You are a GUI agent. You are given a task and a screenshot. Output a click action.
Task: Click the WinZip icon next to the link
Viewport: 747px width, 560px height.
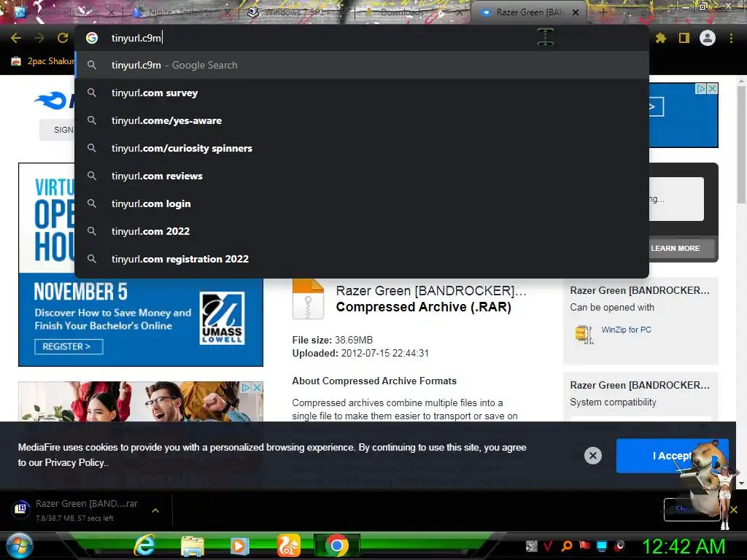[584, 334]
